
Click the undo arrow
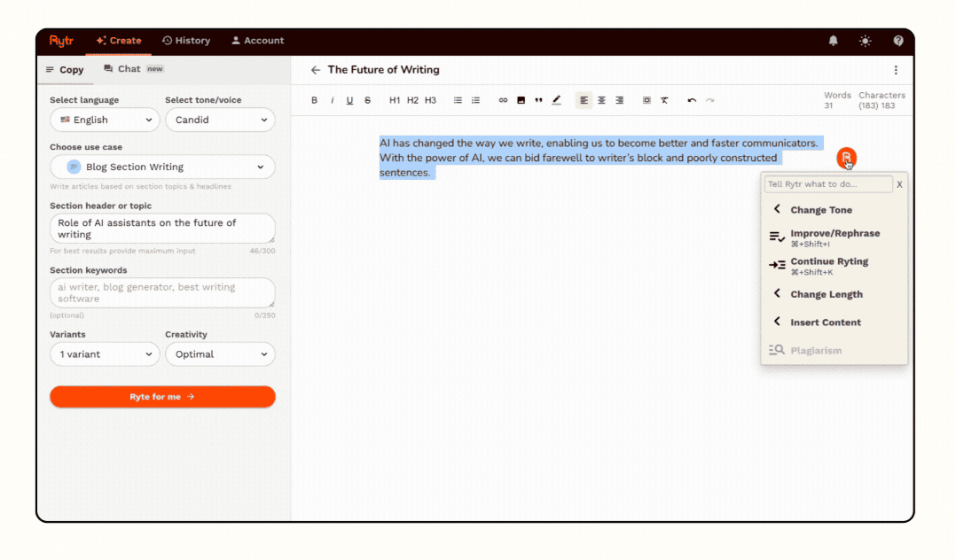pyautogui.click(x=692, y=100)
